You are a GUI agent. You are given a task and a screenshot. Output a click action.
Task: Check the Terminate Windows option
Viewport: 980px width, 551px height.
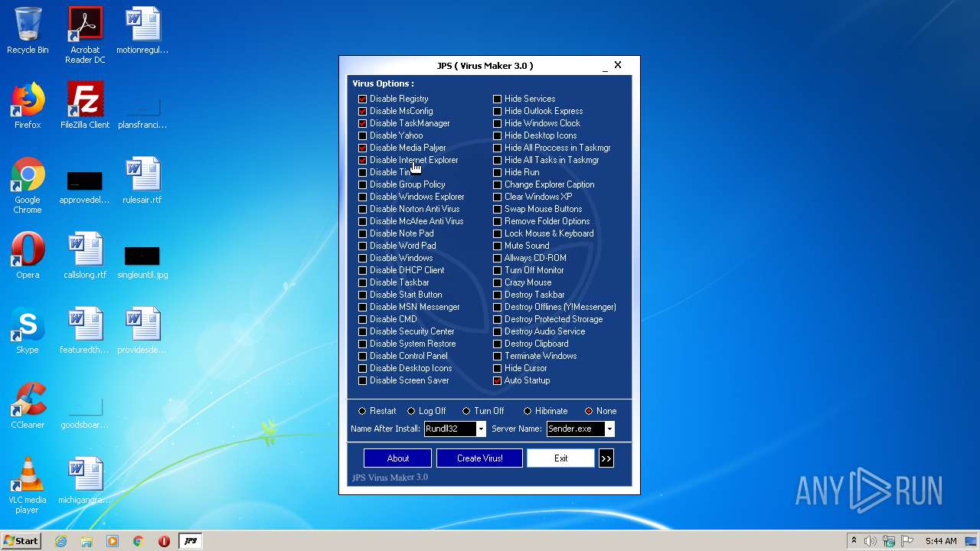pos(498,356)
